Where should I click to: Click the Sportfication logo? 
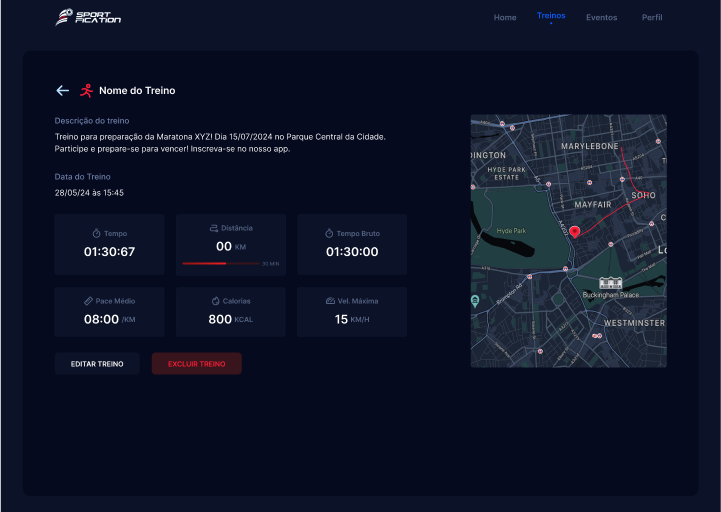click(x=88, y=17)
